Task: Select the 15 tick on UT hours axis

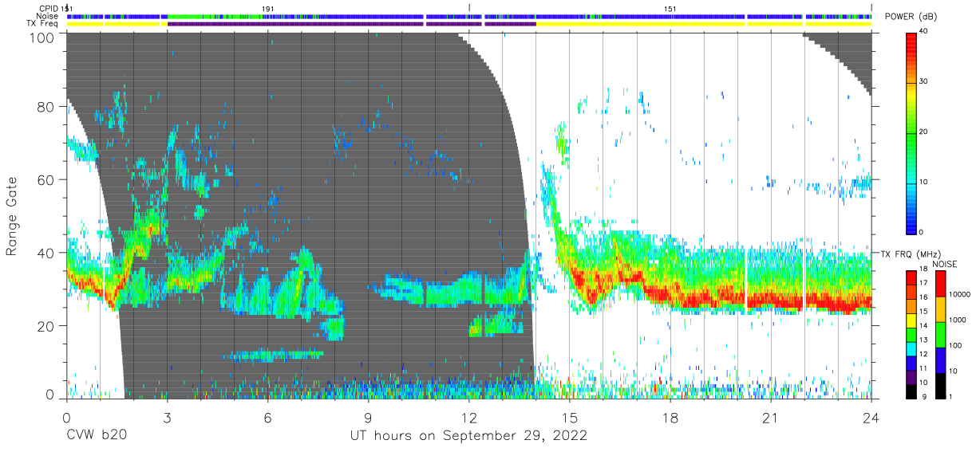Action: [570, 417]
